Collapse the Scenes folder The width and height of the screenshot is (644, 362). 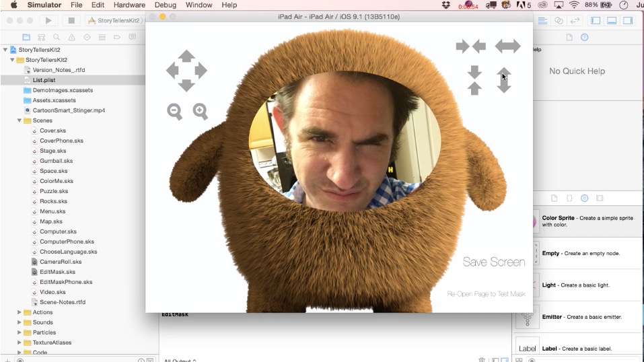coord(20,120)
